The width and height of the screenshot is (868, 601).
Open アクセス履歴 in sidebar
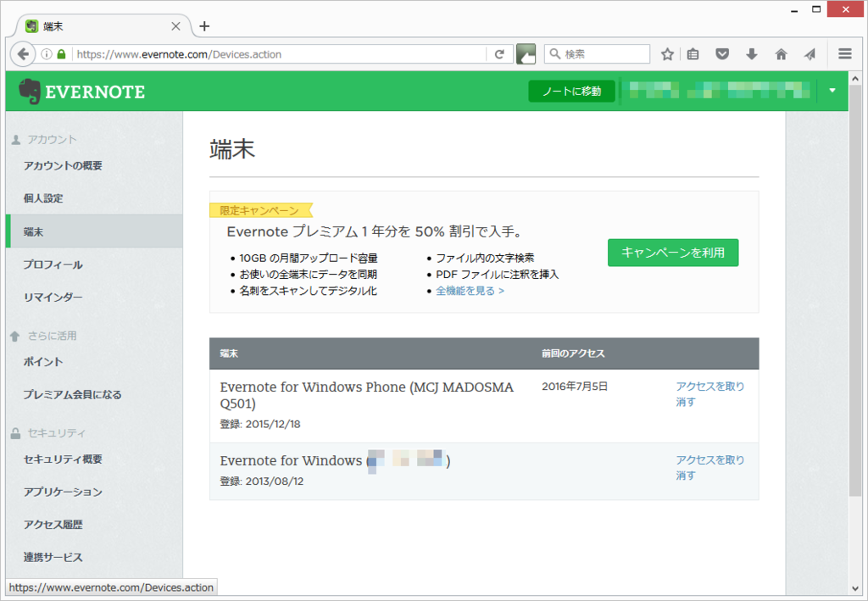point(53,525)
